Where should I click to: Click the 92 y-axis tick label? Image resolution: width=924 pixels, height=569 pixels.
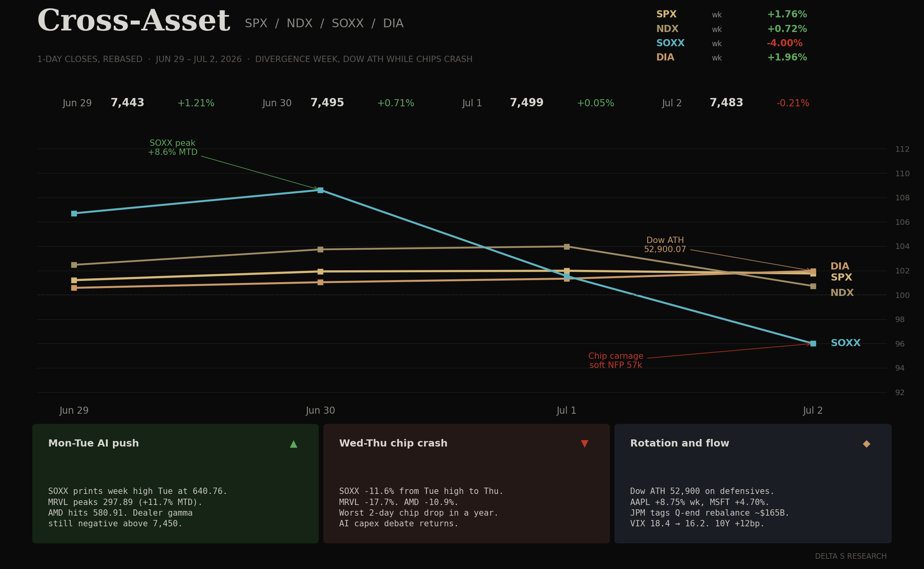tap(900, 392)
